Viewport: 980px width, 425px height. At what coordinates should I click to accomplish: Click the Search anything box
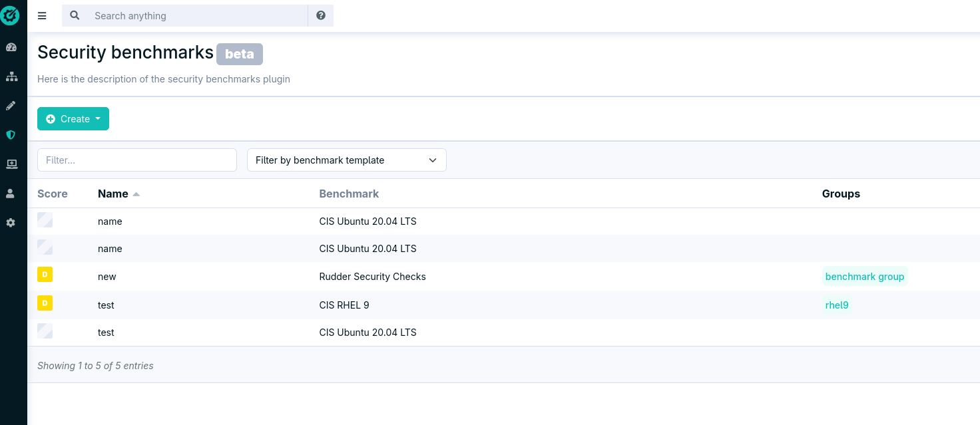coord(197,16)
